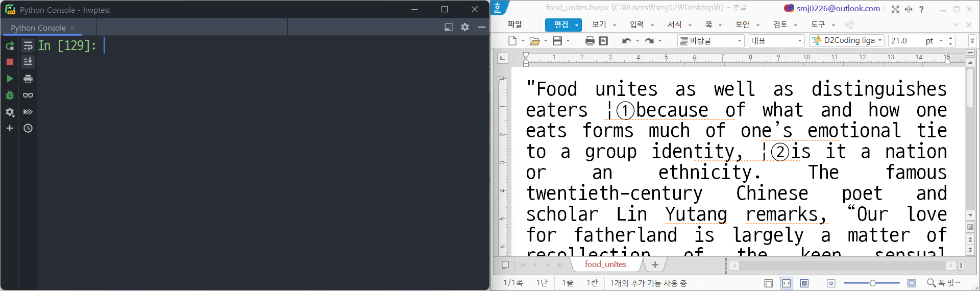
Task: Open print preview icon
Action: pos(603,41)
